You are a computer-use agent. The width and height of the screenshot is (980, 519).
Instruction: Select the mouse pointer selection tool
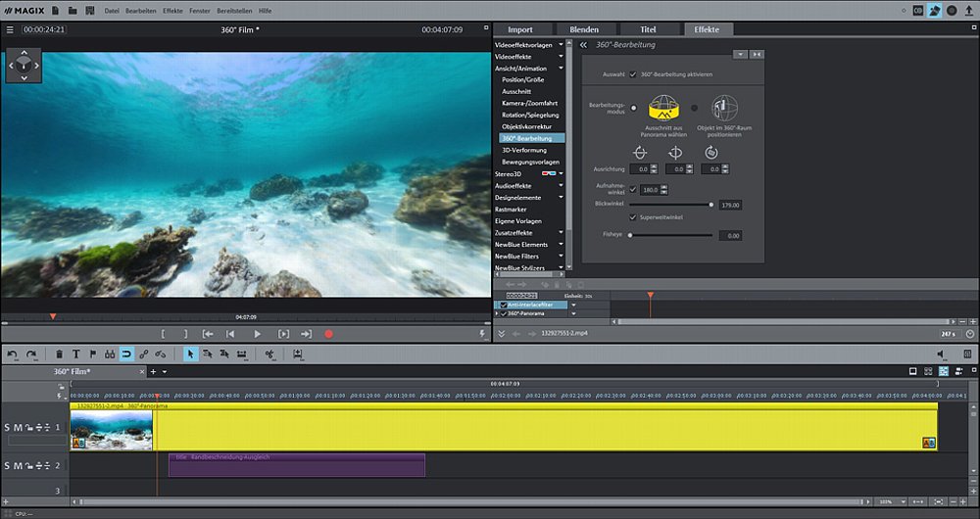[191, 354]
